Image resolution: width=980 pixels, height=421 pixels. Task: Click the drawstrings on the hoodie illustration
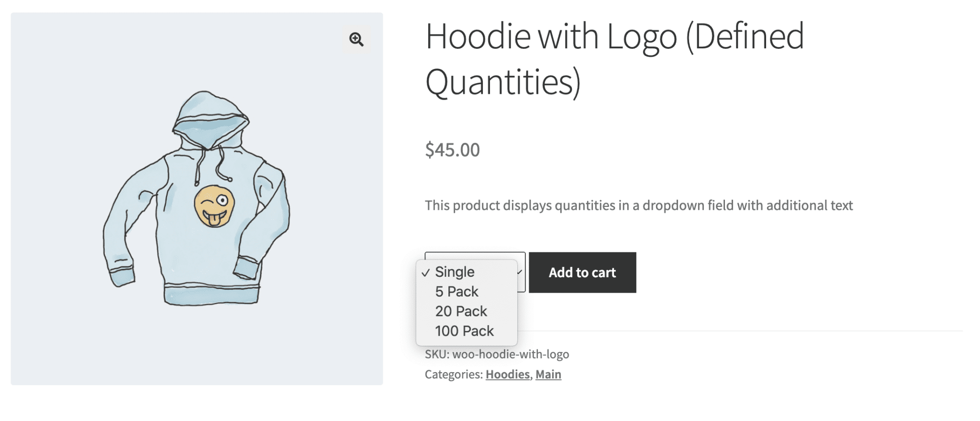coord(211,165)
